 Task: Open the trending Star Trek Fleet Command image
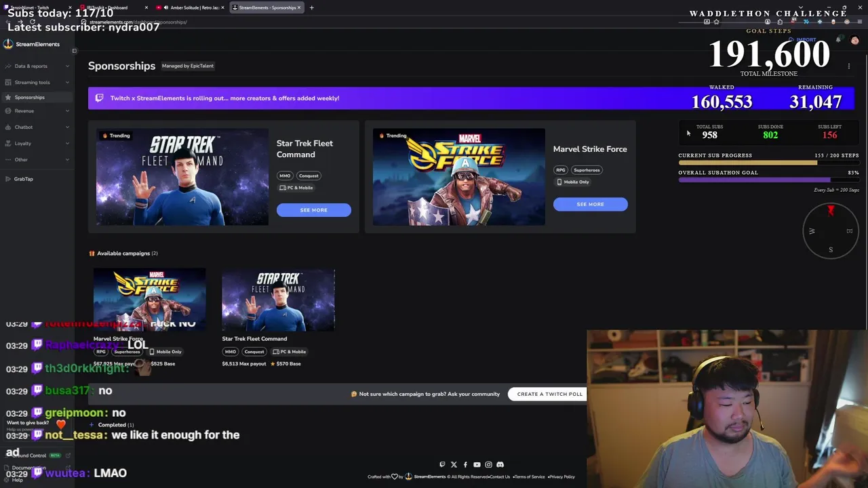182,177
